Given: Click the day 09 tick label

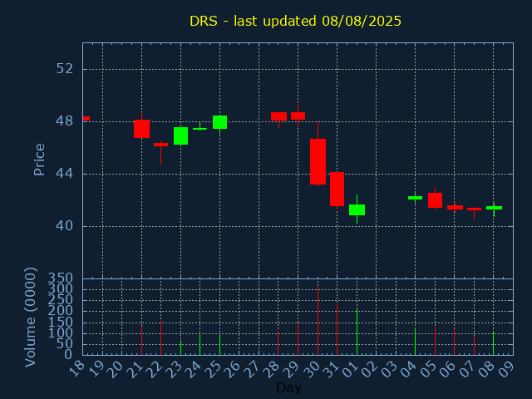Looking at the screenshot, I should [x=506, y=369].
